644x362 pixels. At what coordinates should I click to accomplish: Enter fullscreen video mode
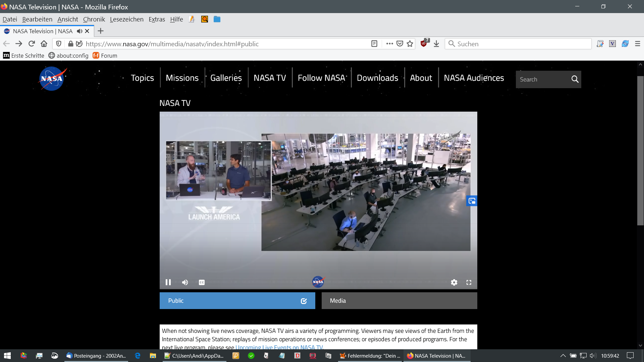(x=469, y=282)
